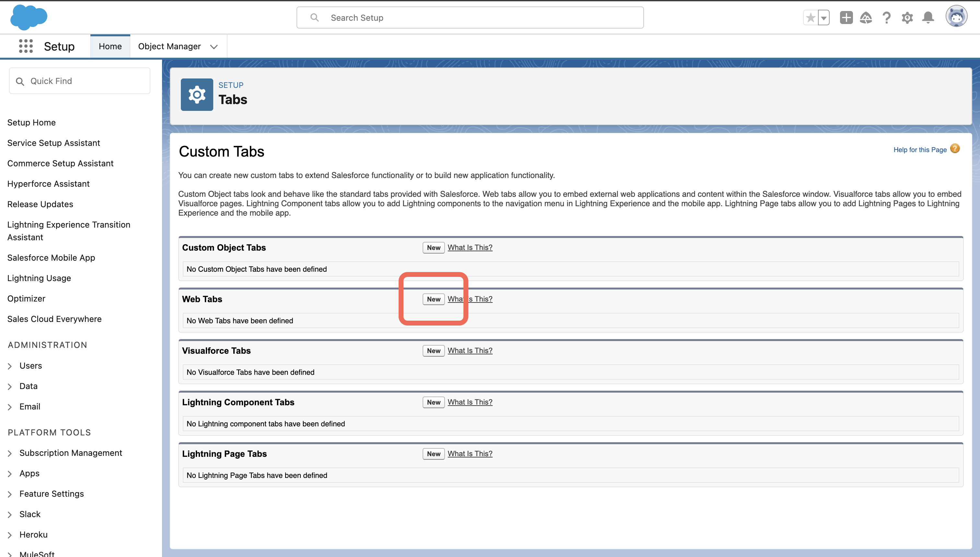The image size is (980, 557).
Task: Open Salesforce Mobile App
Action: click(x=51, y=257)
